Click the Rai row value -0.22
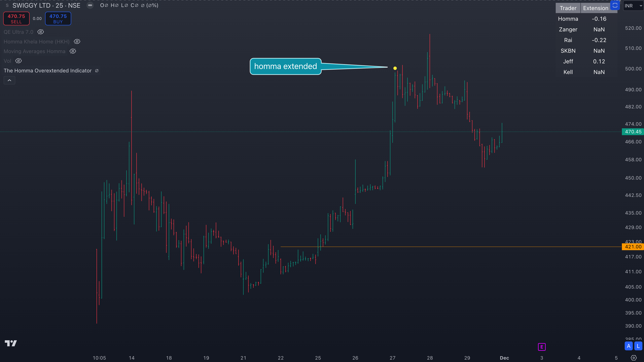644x362 pixels. [x=599, y=40]
